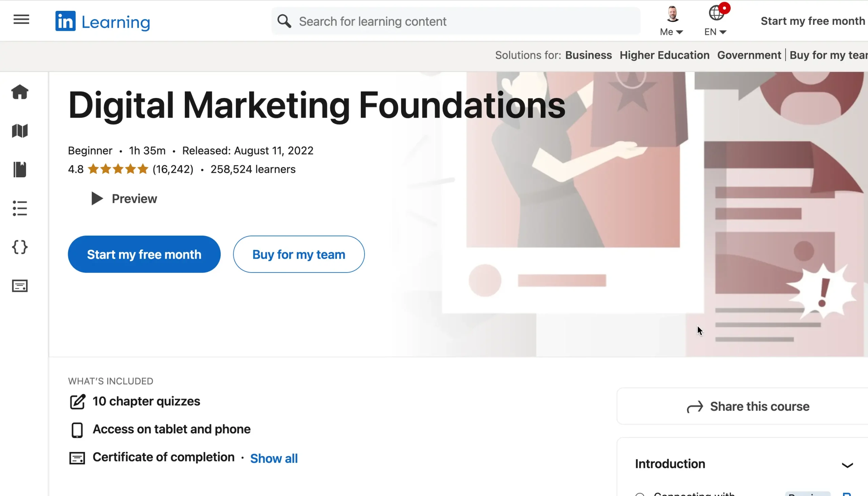Open the list sidebar icon

(20, 208)
